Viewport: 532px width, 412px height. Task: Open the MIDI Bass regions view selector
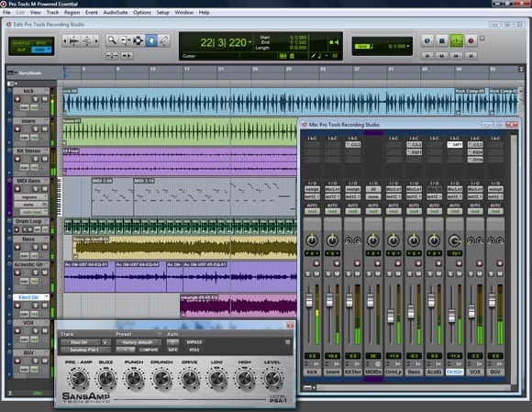point(30,197)
